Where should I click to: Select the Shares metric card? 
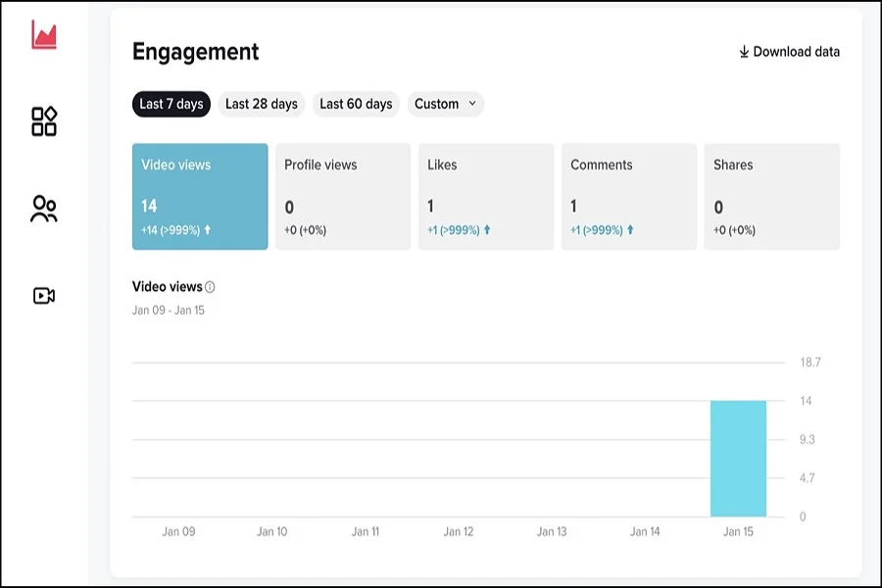pos(772,196)
